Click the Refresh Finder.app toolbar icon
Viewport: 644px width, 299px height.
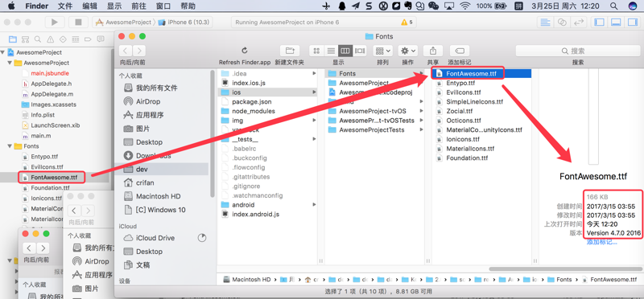(x=245, y=51)
